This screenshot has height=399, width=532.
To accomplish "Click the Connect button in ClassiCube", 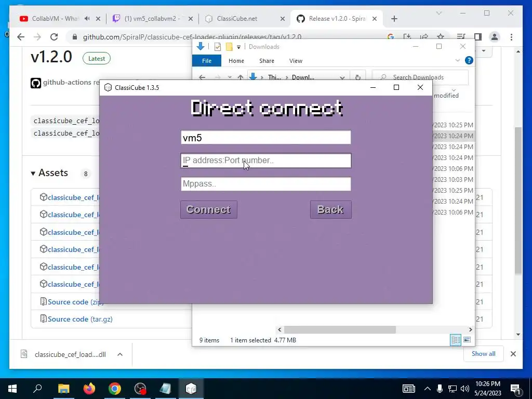I will (x=209, y=210).
